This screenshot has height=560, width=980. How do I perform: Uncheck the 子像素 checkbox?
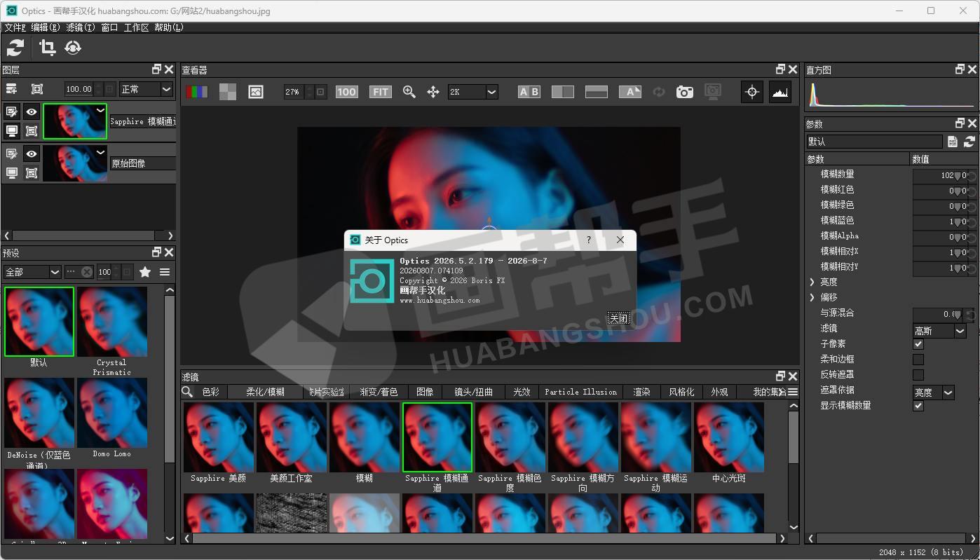[x=918, y=344]
